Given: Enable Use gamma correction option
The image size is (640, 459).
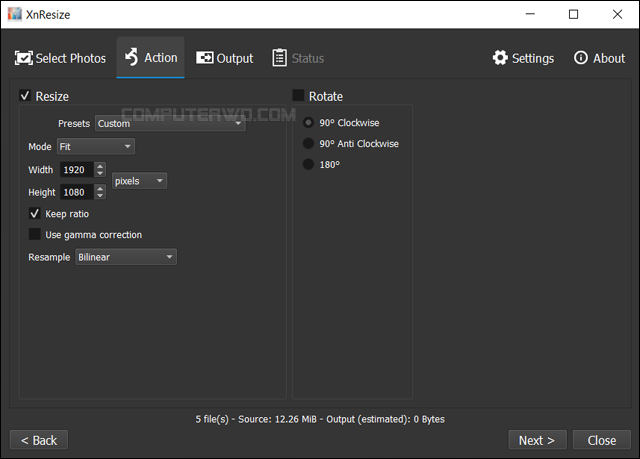Looking at the screenshot, I should coord(35,235).
